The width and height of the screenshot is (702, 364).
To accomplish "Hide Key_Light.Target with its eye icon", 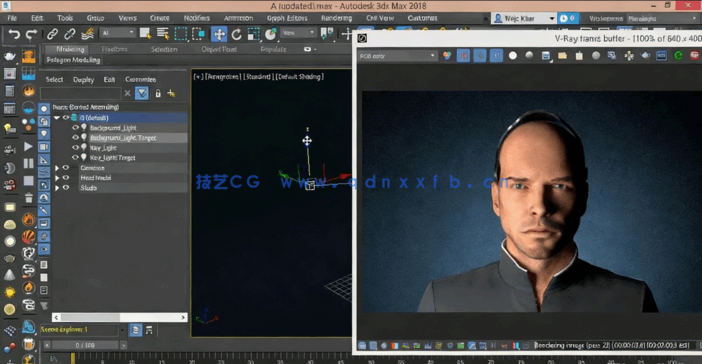I will [x=75, y=158].
